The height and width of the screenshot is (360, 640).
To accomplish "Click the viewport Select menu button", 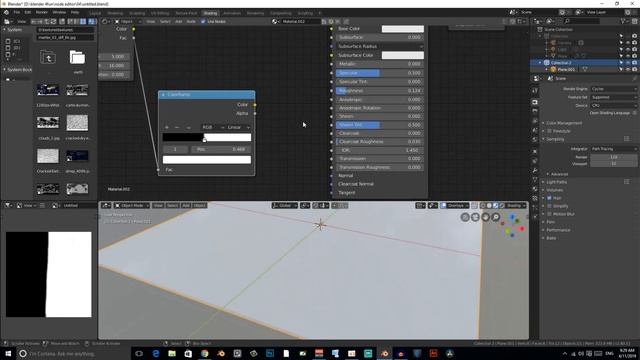I will coord(172,205).
